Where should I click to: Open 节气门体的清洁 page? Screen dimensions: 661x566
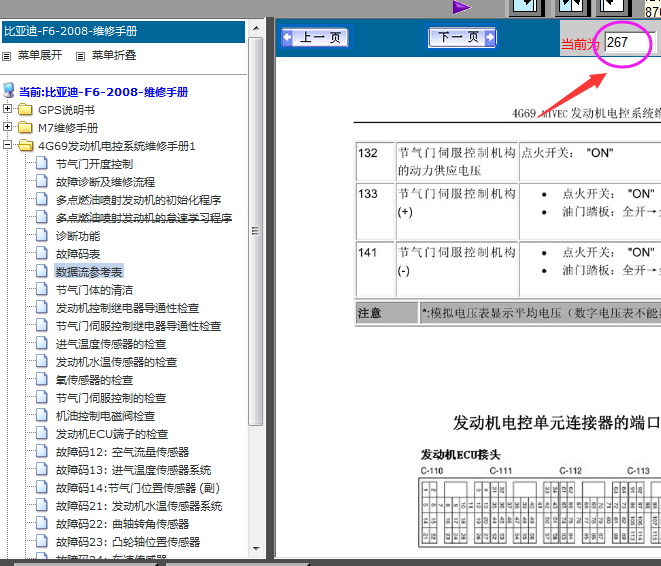pos(94,290)
